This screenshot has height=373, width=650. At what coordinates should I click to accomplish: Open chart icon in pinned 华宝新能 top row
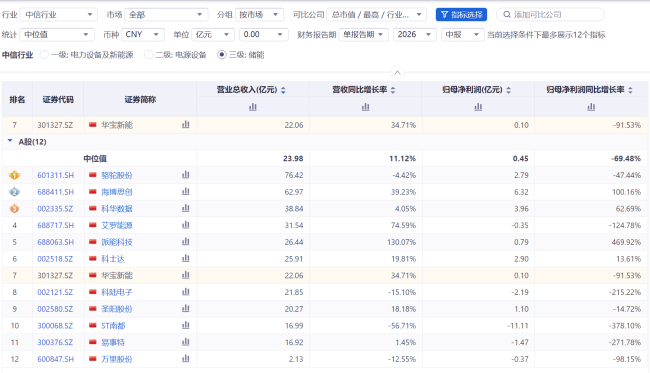(x=186, y=125)
